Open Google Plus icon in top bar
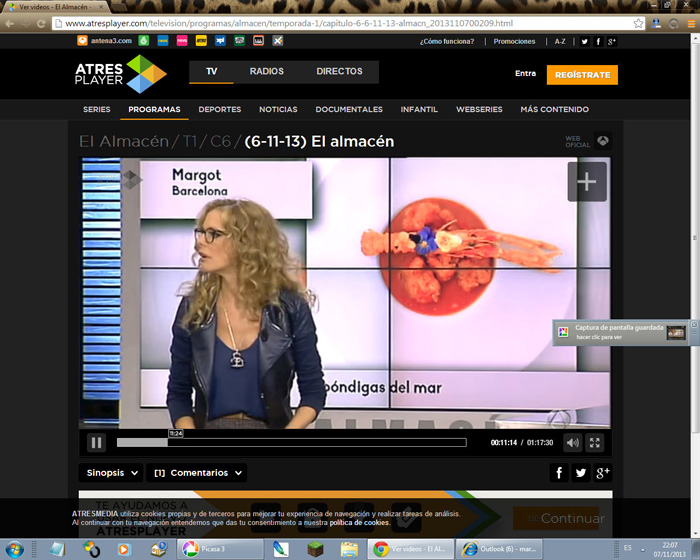The image size is (700, 560). pos(612,42)
